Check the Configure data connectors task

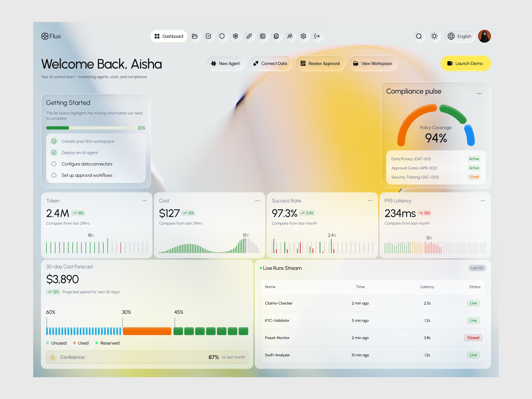[54, 164]
